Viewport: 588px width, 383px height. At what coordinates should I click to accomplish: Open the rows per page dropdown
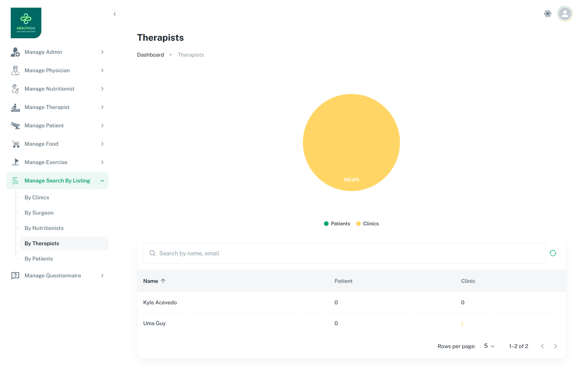click(x=489, y=346)
